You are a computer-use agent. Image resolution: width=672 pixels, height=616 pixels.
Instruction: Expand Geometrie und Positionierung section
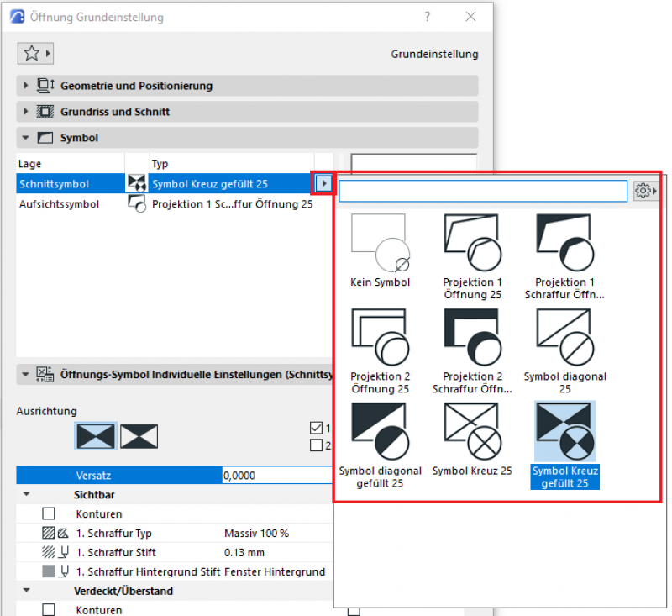point(26,86)
